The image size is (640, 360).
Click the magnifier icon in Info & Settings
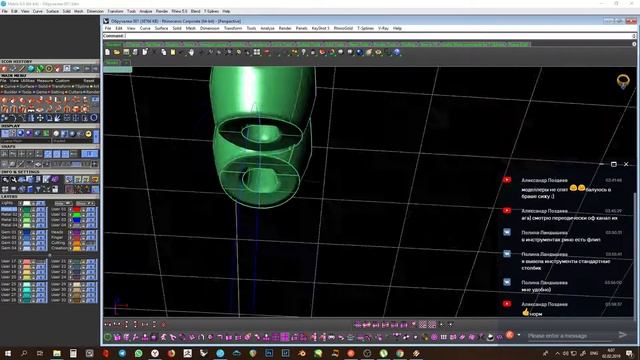[5, 180]
